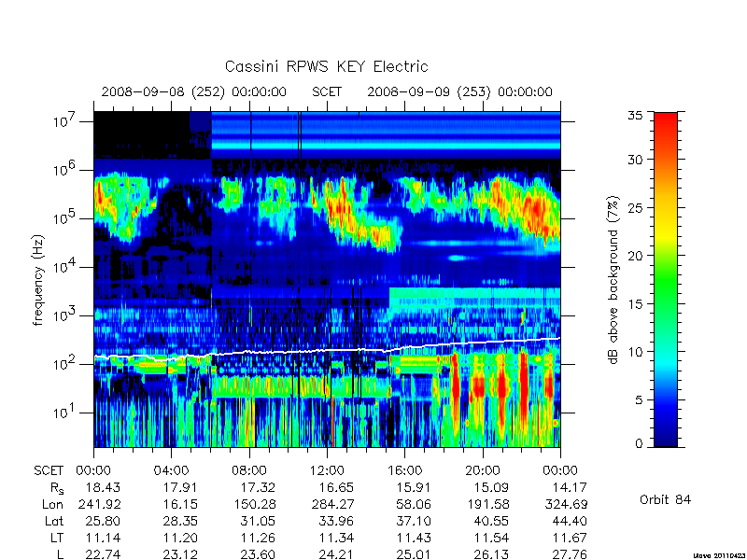Viewport: 747px width, 560px height.
Task: Click L value 23.60
Action: pyautogui.click(x=259, y=554)
